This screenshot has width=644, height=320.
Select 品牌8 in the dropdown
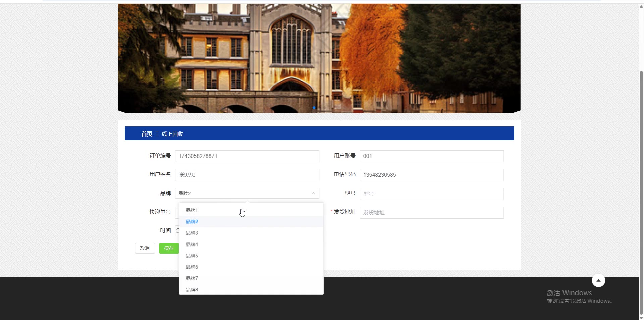251,289
